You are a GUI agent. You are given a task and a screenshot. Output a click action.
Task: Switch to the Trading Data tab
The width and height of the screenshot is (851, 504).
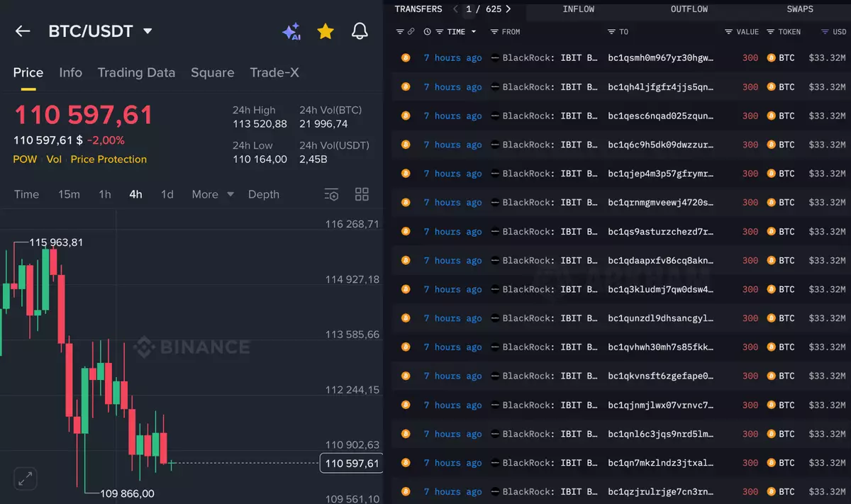tap(136, 72)
